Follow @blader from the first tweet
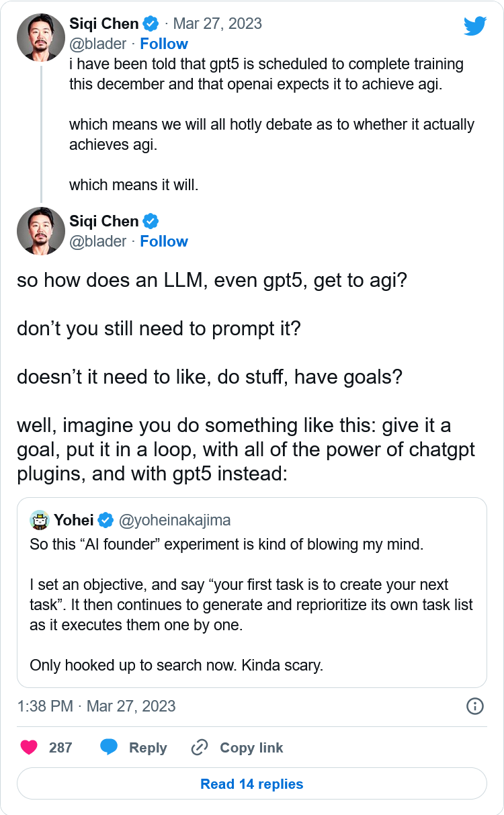Screen dimensions: 504x815 (163, 44)
